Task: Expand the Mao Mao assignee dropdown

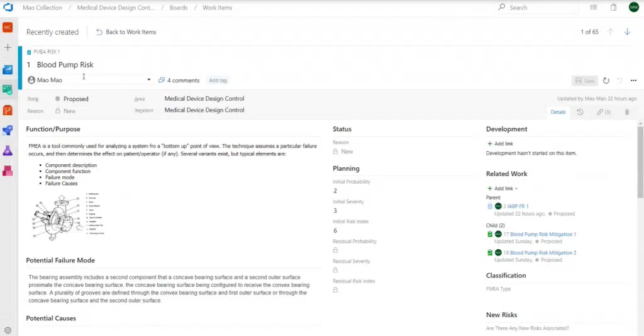Action: 149,80
